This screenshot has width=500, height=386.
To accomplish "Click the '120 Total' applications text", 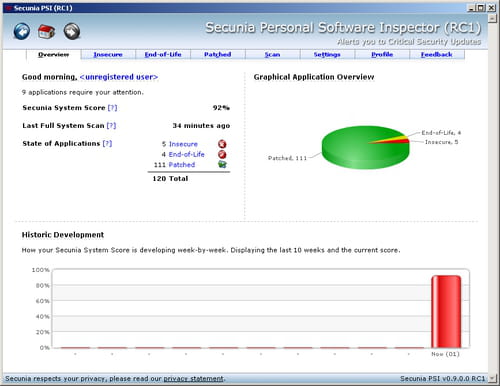I will tap(170, 179).
